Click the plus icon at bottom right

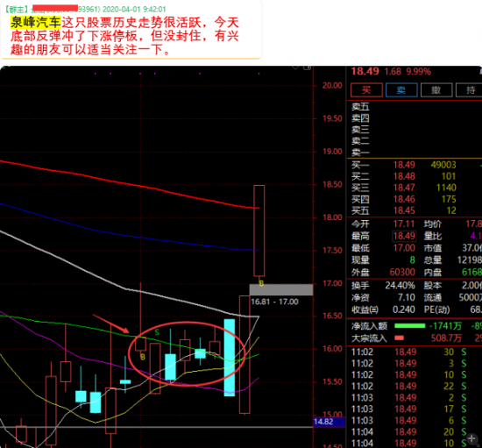472,438
